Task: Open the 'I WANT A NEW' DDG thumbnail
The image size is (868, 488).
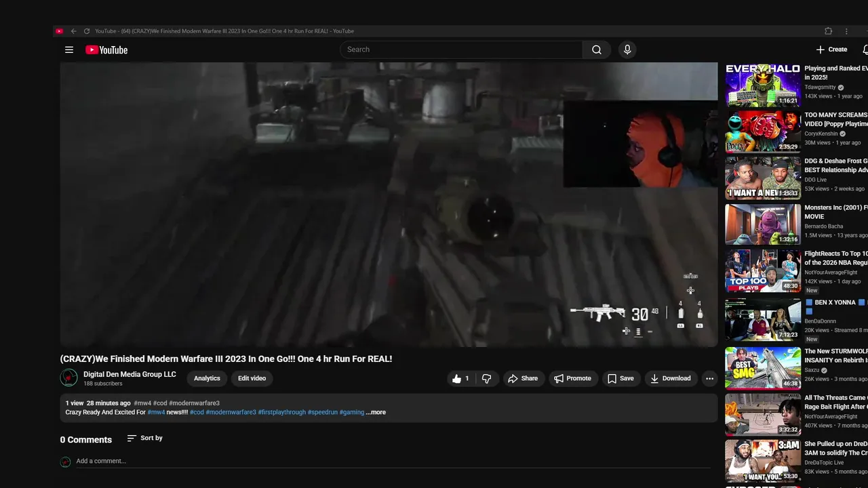Action: (x=763, y=178)
